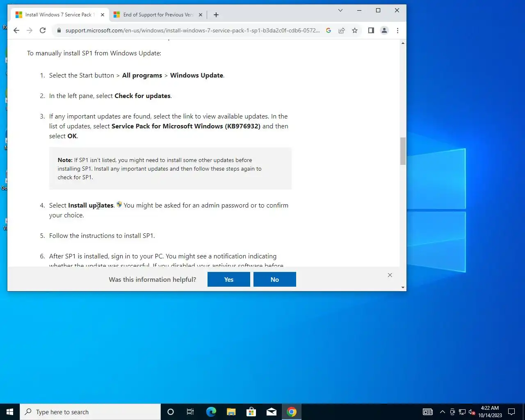
Task: Open Cortana circle icon on taskbar
Action: [x=171, y=412]
